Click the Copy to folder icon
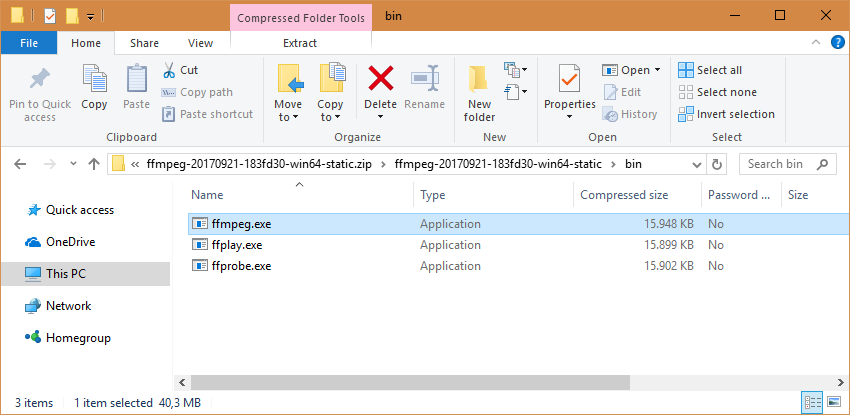 pyautogui.click(x=332, y=79)
